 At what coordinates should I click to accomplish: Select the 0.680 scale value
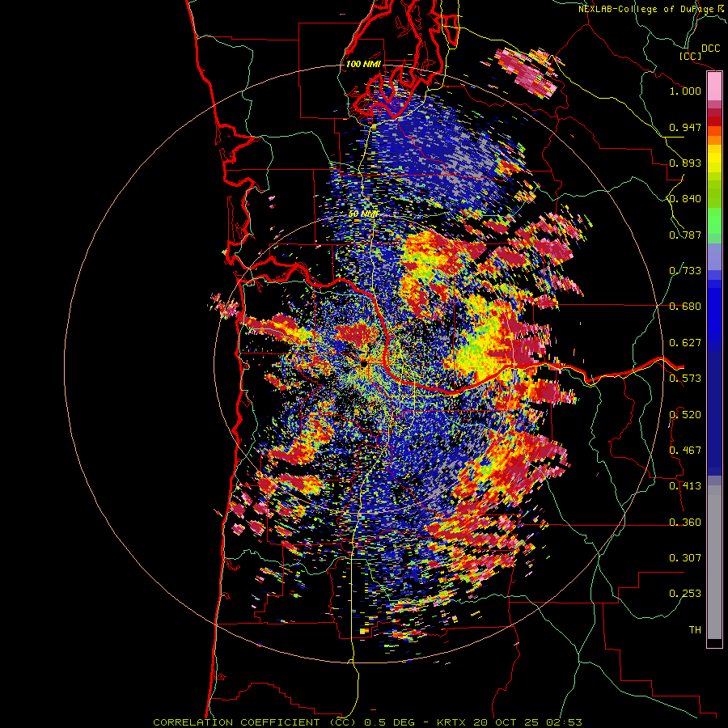685,307
